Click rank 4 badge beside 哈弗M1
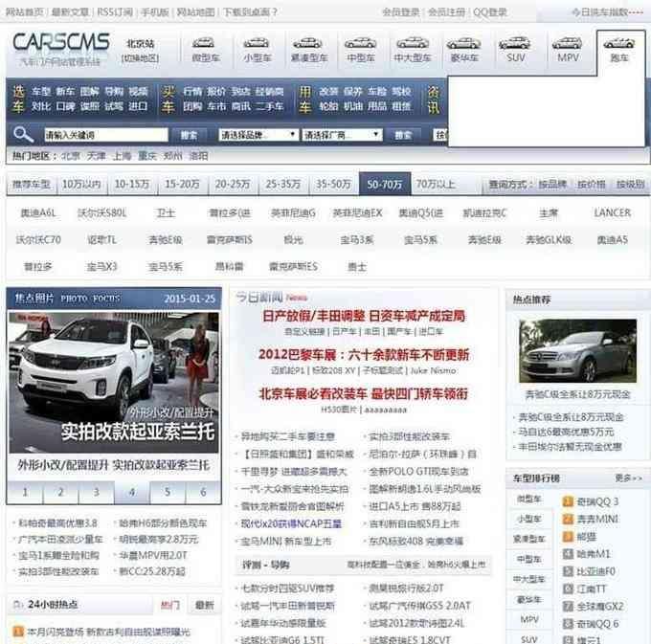This screenshot has height=644, width=651. point(568,554)
